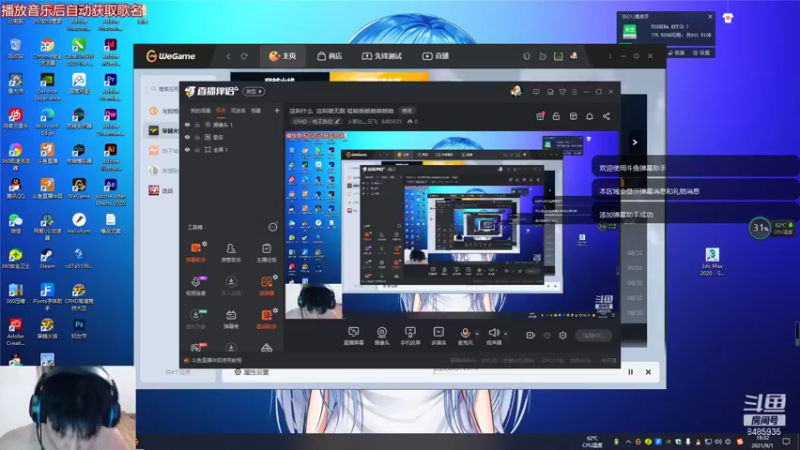The image size is (800, 450).
Task: Open the 弹幕助手 tool
Action: click(x=196, y=252)
